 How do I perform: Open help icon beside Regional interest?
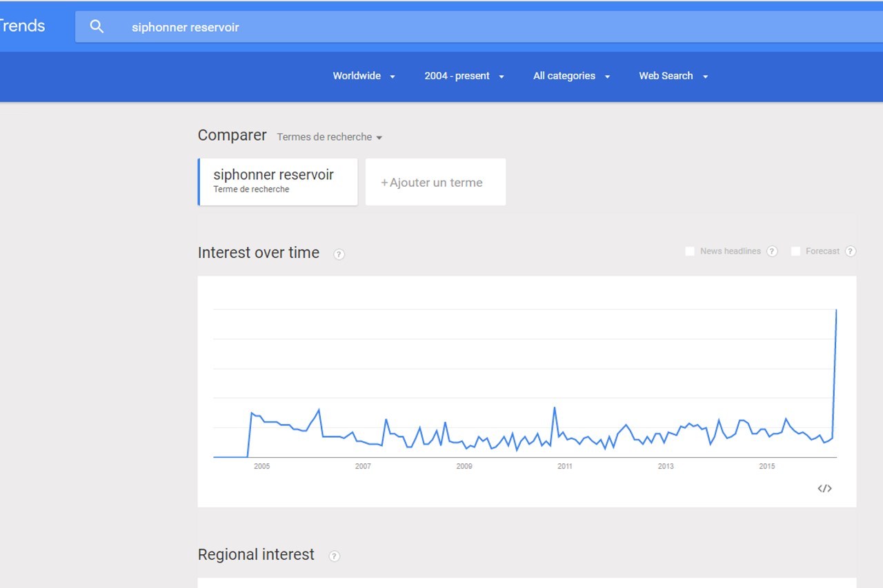(334, 556)
